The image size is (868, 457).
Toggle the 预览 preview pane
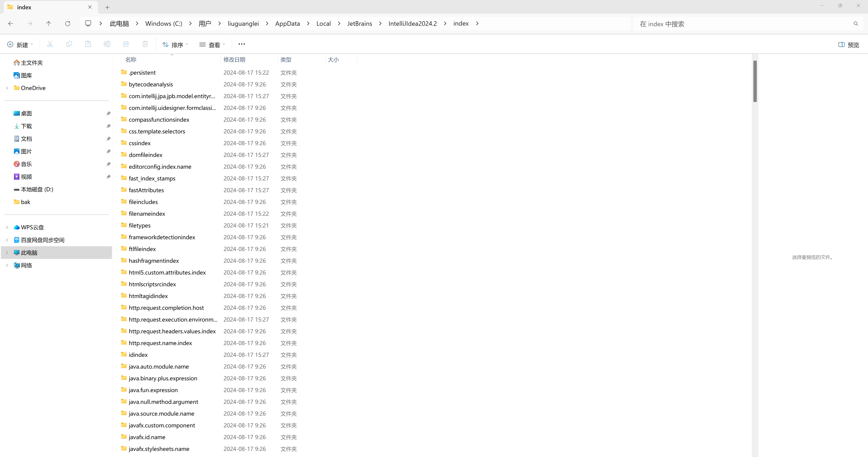coord(849,45)
